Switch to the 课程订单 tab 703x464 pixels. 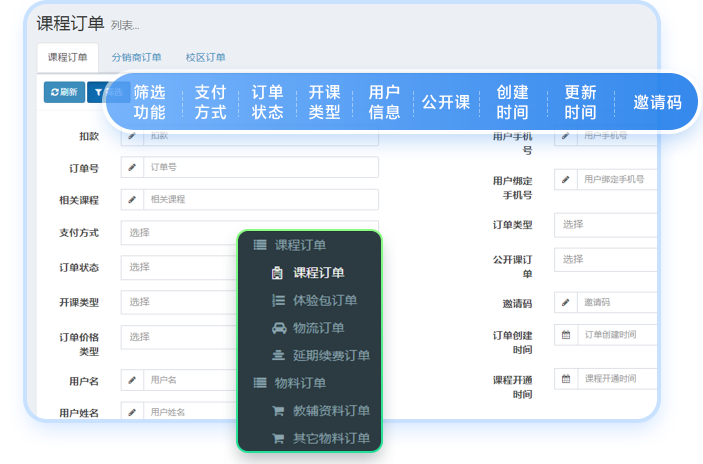click(68, 57)
